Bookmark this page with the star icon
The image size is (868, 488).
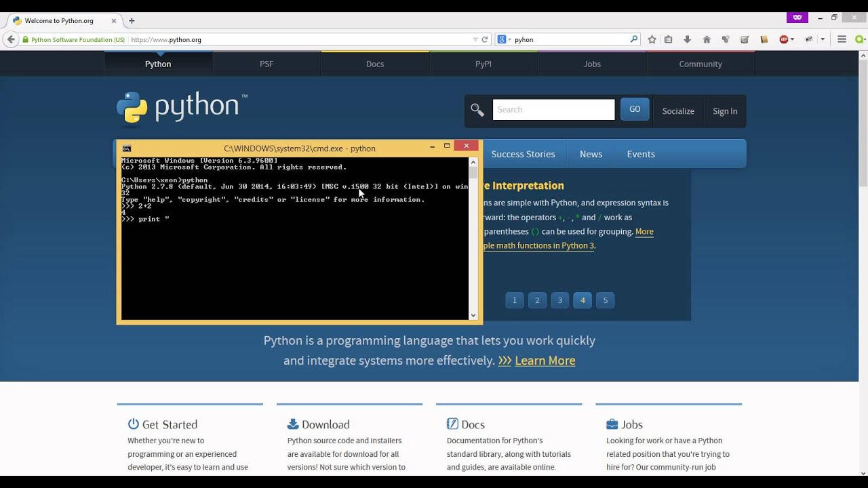point(652,39)
